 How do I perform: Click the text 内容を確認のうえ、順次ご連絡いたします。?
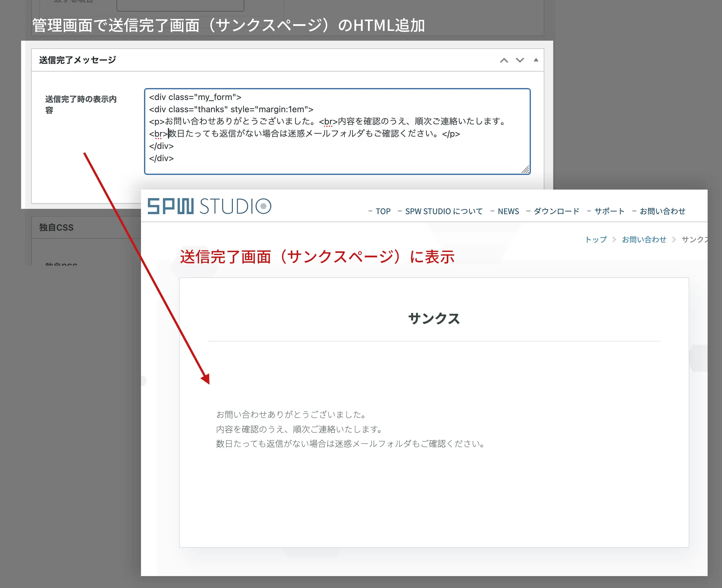pos(299,429)
